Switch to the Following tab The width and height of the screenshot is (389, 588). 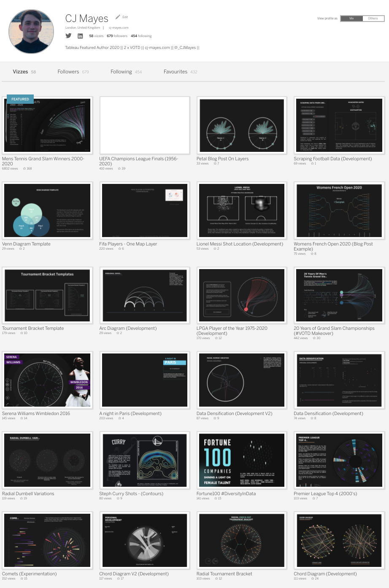pyautogui.click(x=121, y=72)
